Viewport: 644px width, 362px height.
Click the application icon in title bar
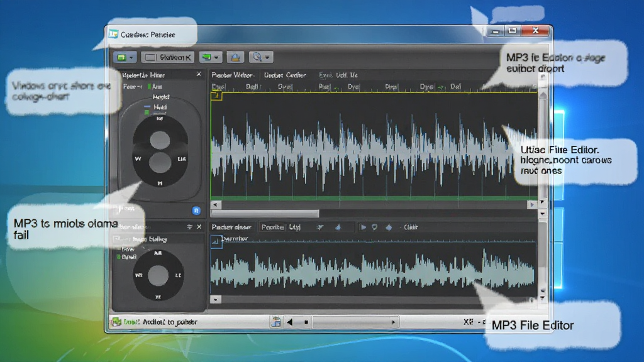pos(113,34)
